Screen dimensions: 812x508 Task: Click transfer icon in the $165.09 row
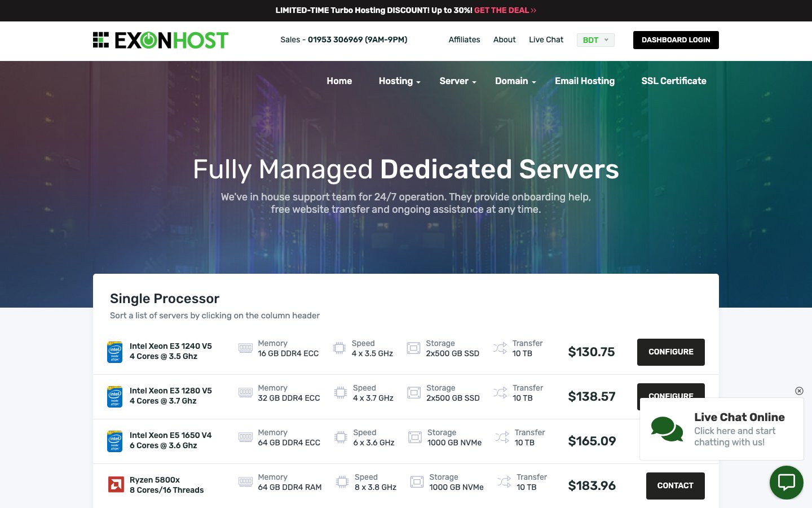click(x=502, y=437)
